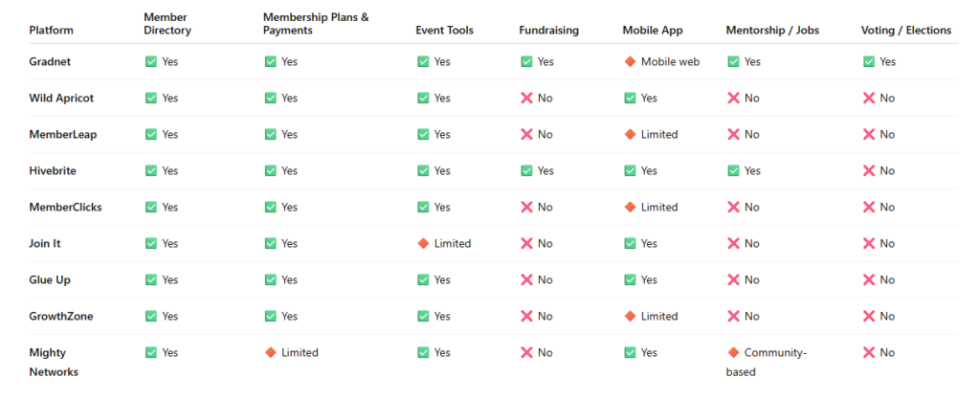Click green check for Gradnet Voting / Elections
The width and height of the screenshot is (980, 400).
coord(869,61)
